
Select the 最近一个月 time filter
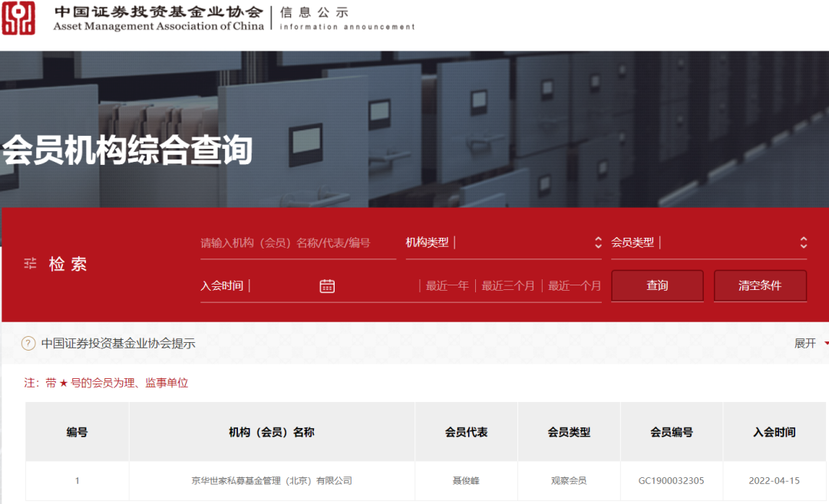[575, 286]
